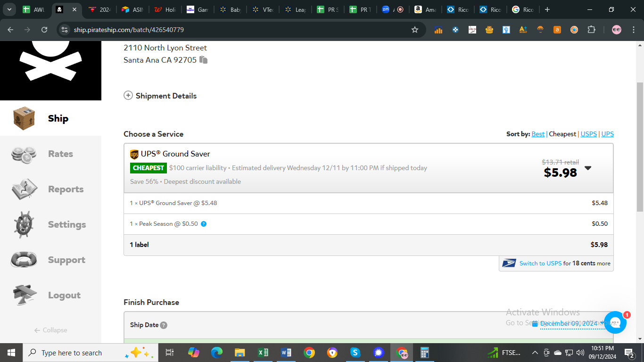This screenshot has height=362, width=644.
Task: Click the Peak Season info icon
Action: (x=204, y=224)
